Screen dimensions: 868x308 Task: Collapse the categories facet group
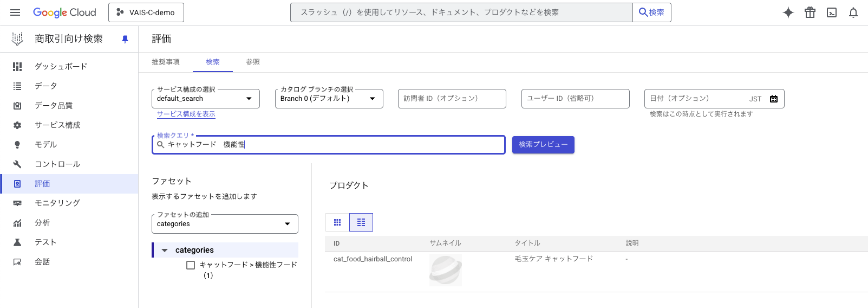click(165, 250)
